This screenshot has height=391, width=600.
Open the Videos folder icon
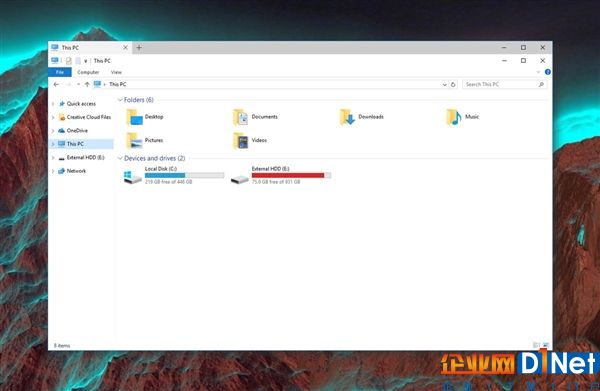(241, 141)
